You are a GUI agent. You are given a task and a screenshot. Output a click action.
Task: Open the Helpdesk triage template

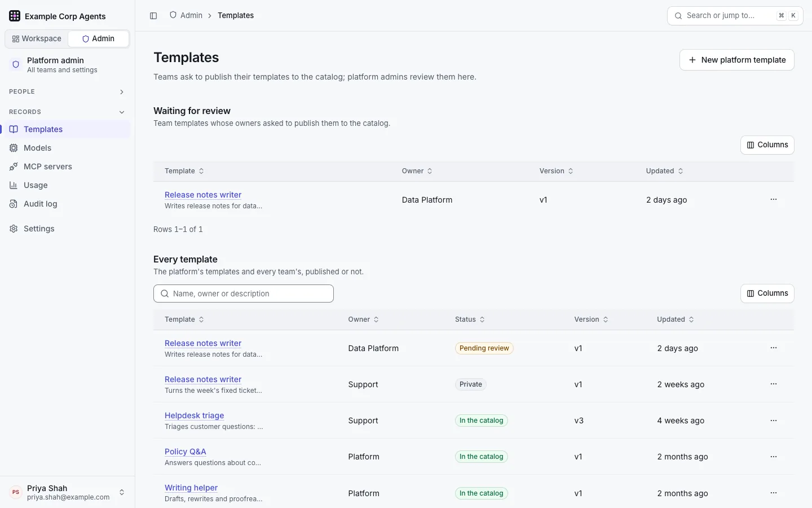pos(194,415)
